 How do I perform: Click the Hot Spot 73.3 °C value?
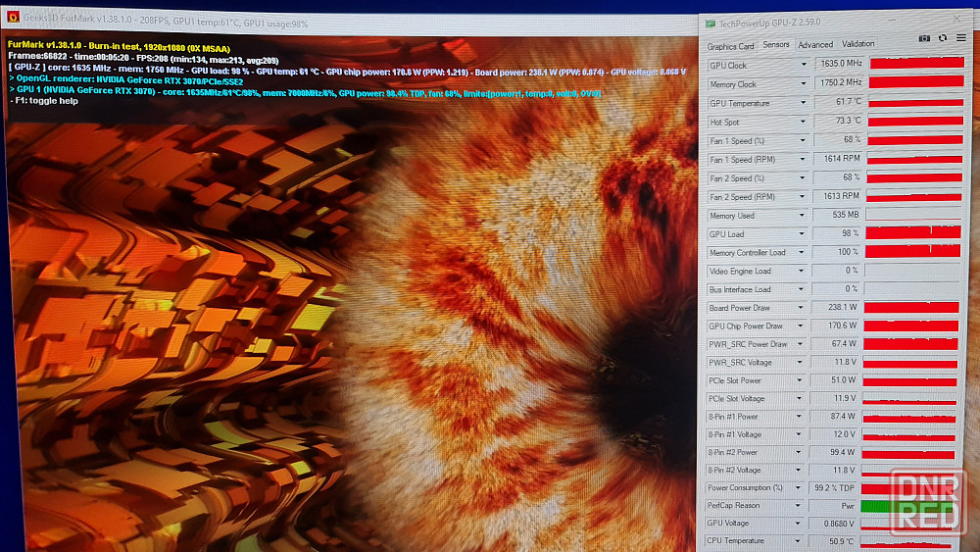coord(839,121)
